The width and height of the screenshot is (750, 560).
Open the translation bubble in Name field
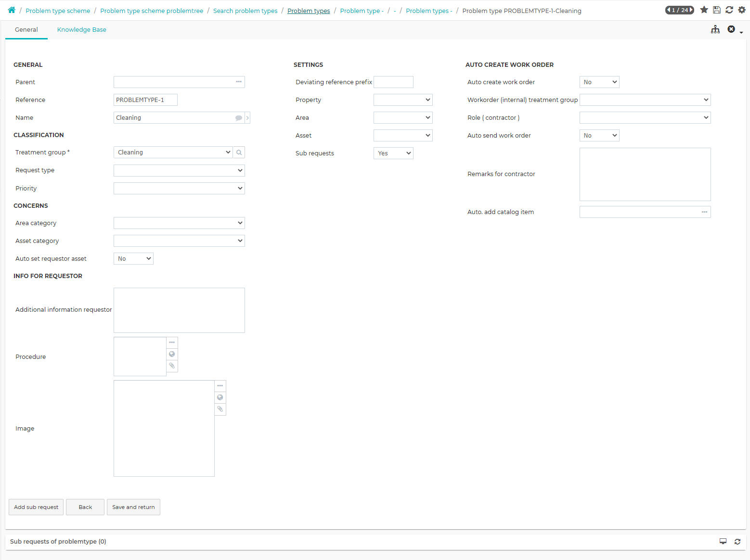[239, 118]
